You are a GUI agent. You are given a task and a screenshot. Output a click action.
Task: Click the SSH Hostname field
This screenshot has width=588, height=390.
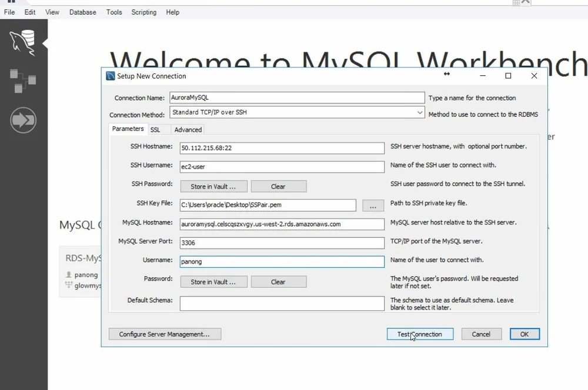pyautogui.click(x=282, y=148)
